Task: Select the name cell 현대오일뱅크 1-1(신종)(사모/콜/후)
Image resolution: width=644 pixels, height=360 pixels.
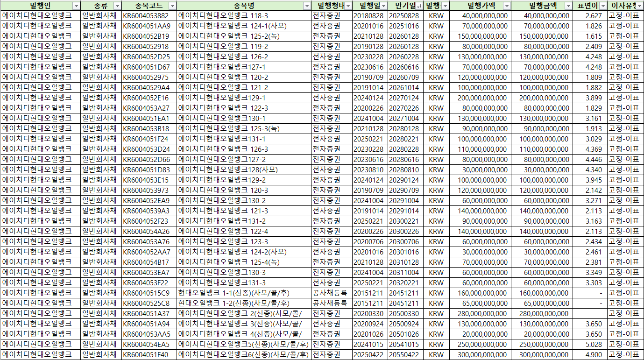Action: point(244,293)
